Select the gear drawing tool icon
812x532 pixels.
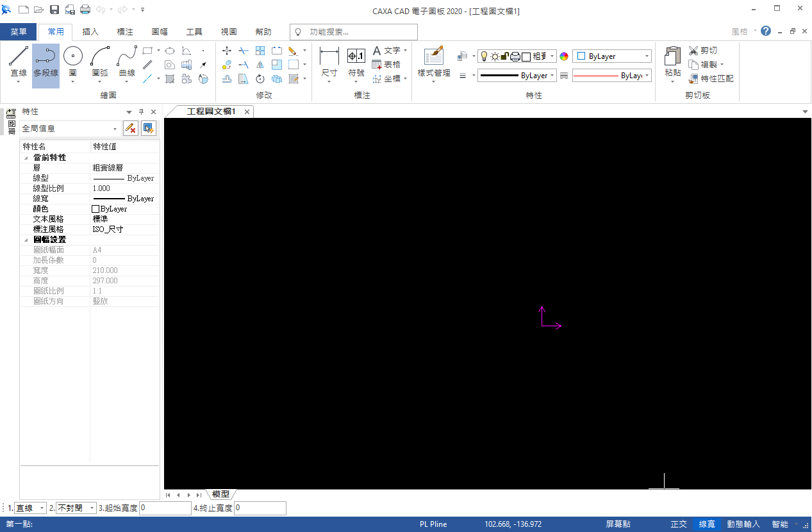(186, 79)
